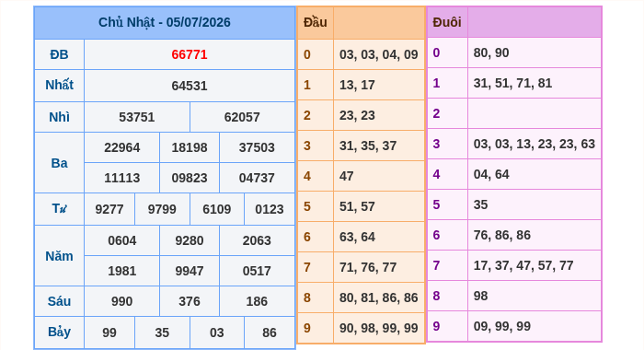644x350 pixels.
Task: Select third prize number 09823
Action: (x=190, y=178)
